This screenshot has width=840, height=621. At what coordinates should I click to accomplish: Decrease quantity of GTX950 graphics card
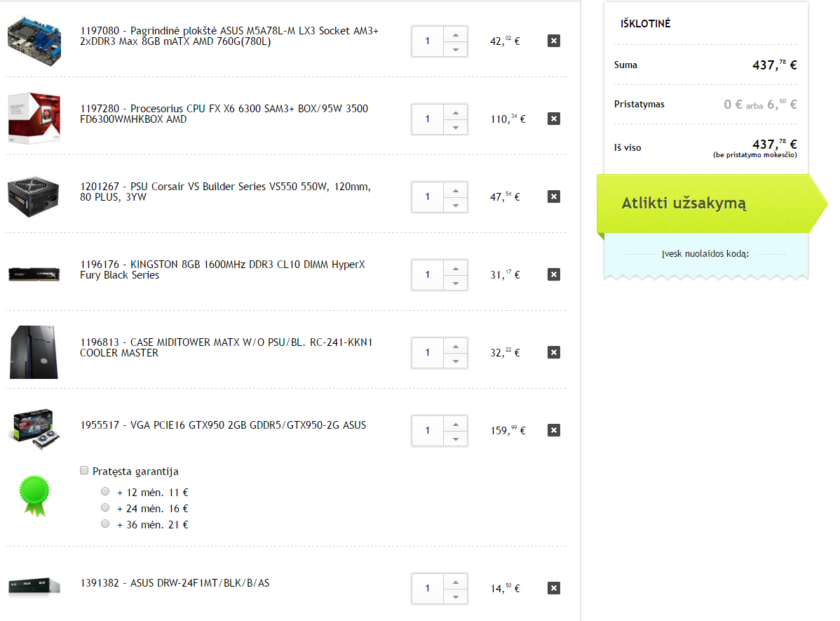pos(455,438)
